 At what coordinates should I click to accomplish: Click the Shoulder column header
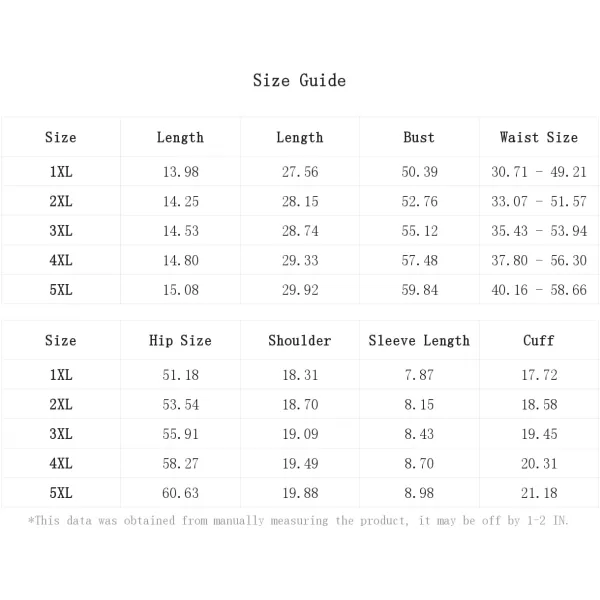point(300,341)
